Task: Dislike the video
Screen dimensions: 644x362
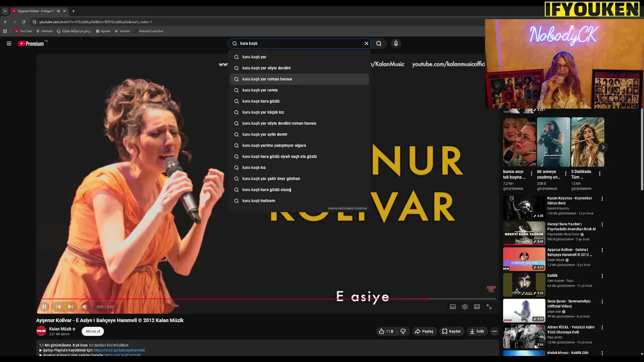Action: pyautogui.click(x=403, y=331)
